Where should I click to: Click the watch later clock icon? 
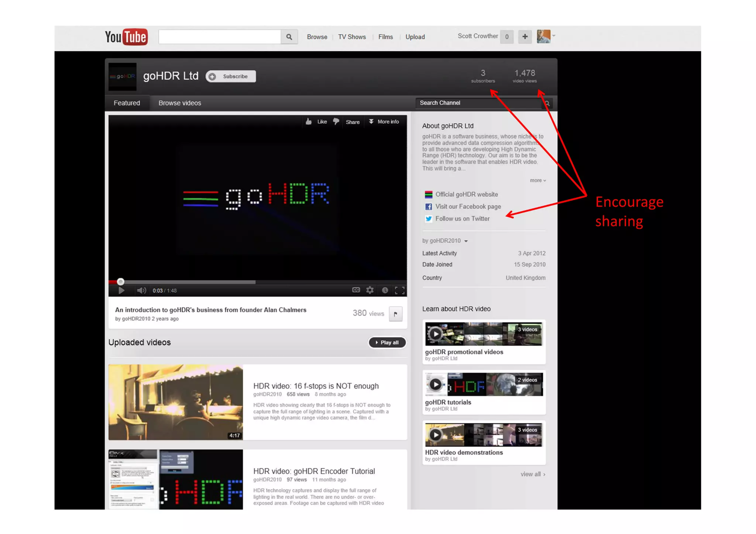coord(385,290)
